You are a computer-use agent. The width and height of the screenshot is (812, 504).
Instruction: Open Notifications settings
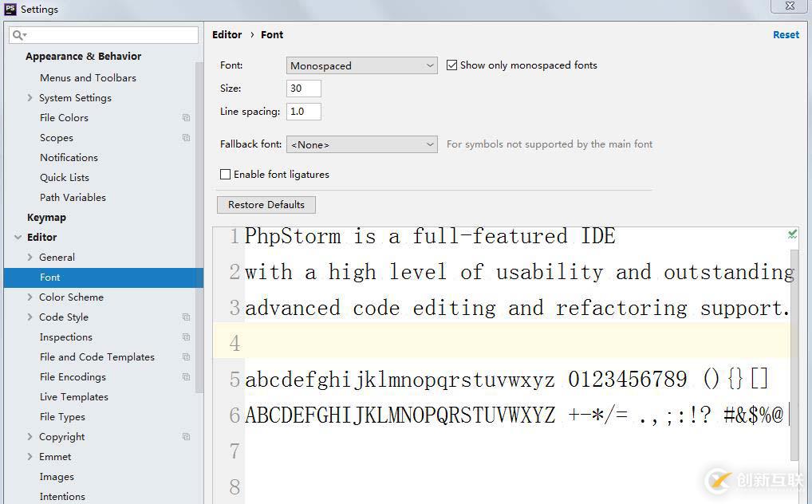pyautogui.click(x=69, y=157)
